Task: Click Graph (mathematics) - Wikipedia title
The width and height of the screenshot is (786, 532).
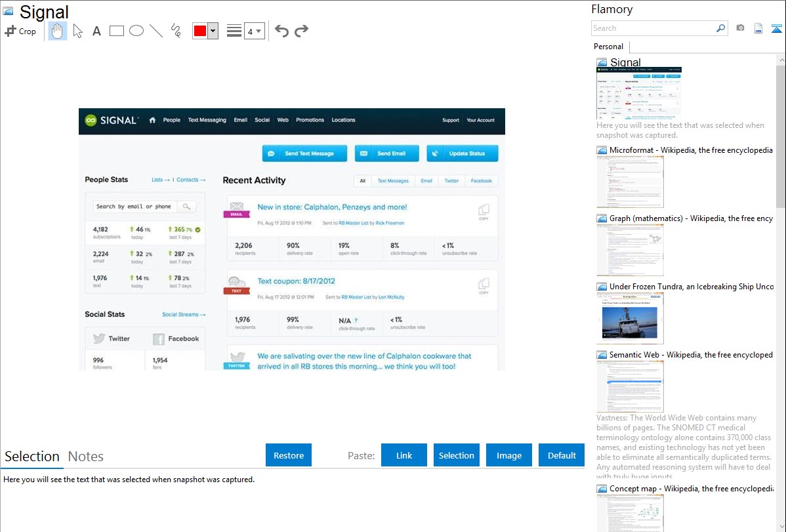Action: pos(691,218)
